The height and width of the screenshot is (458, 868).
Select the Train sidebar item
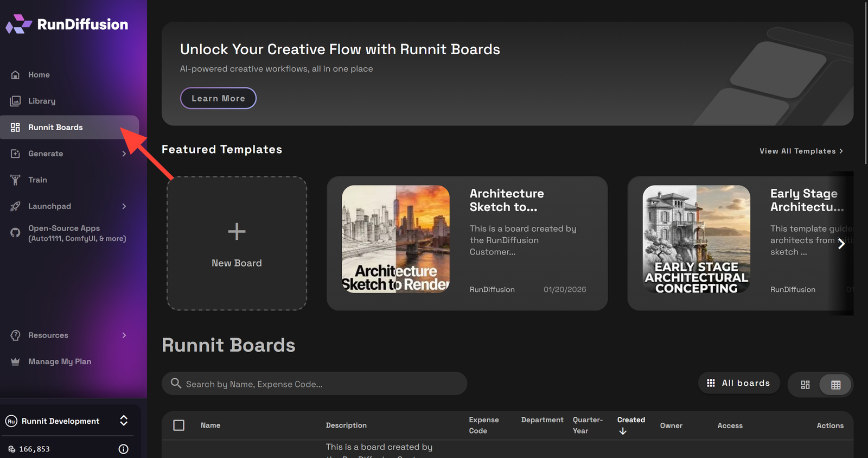tap(37, 180)
